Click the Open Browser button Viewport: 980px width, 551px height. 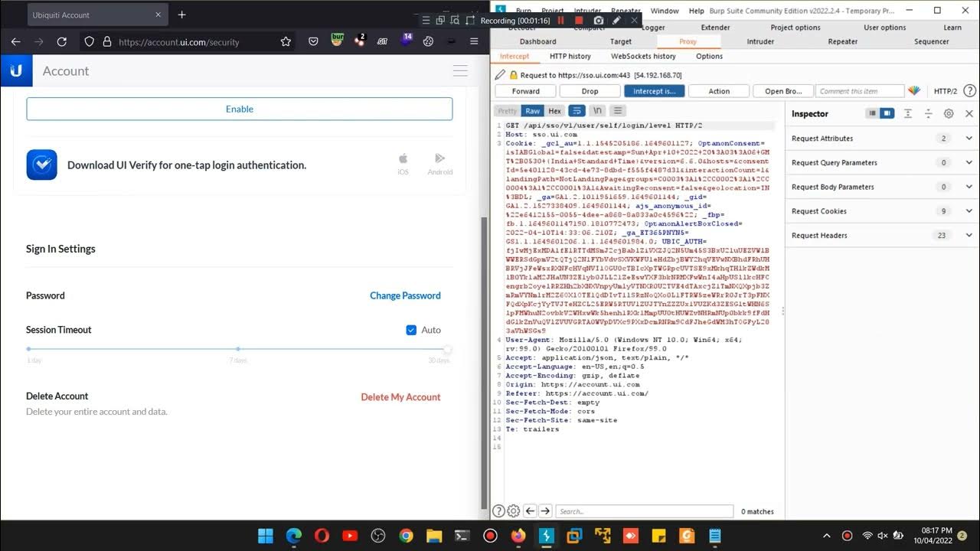[x=783, y=91]
